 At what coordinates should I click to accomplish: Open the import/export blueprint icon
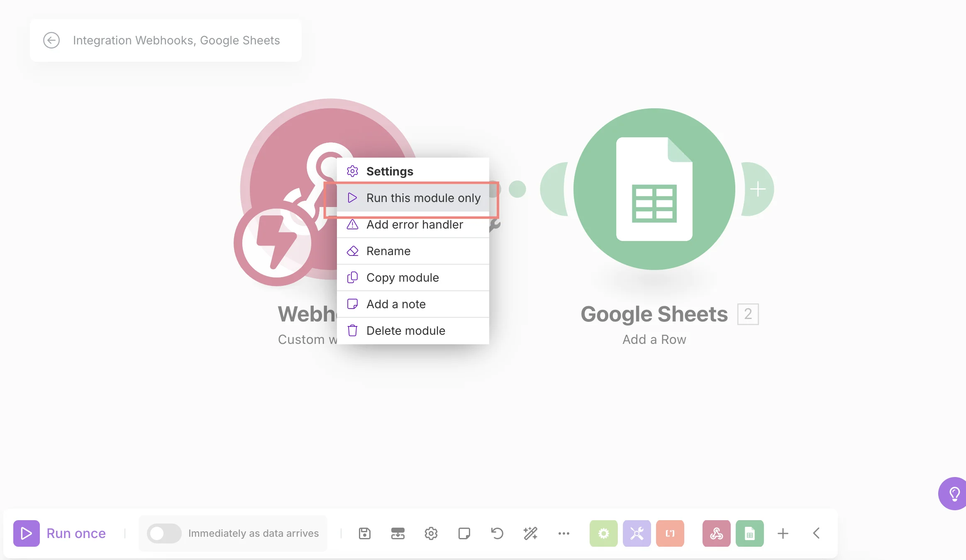[x=398, y=533]
